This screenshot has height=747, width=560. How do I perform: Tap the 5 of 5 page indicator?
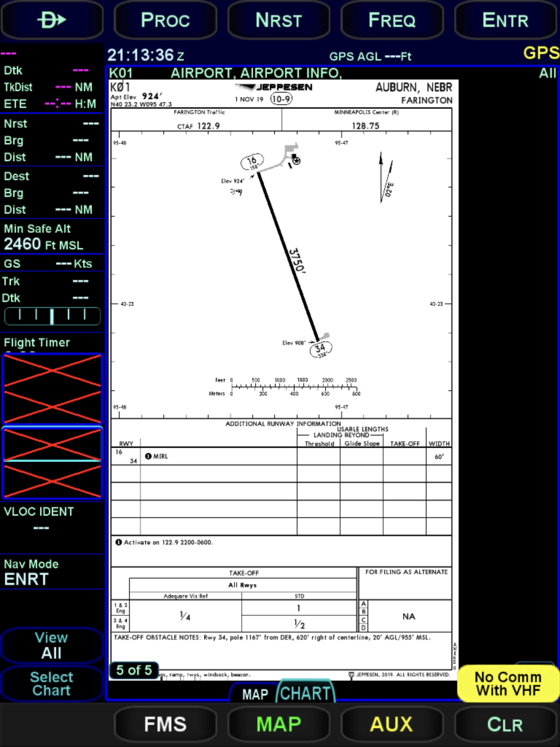click(x=134, y=670)
